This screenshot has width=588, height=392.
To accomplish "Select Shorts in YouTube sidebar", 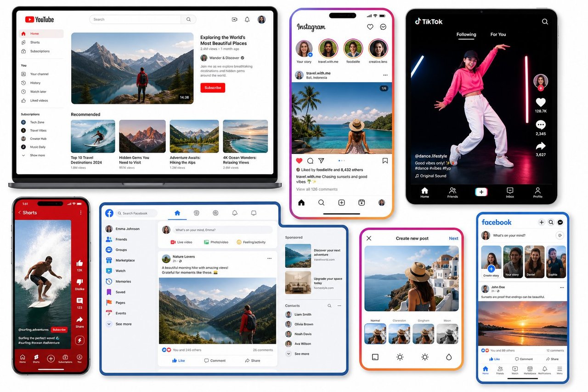I will pyautogui.click(x=41, y=42).
